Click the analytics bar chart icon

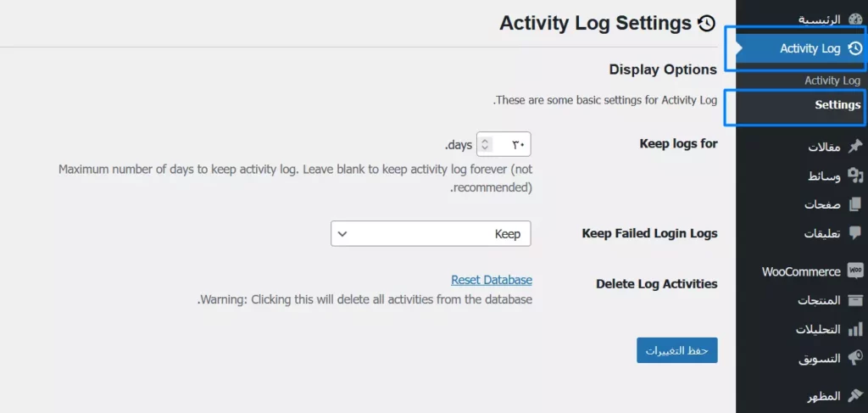[x=854, y=329]
